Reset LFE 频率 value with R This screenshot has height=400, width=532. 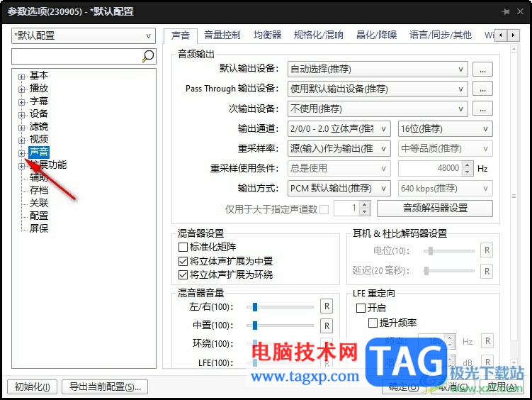(x=487, y=341)
